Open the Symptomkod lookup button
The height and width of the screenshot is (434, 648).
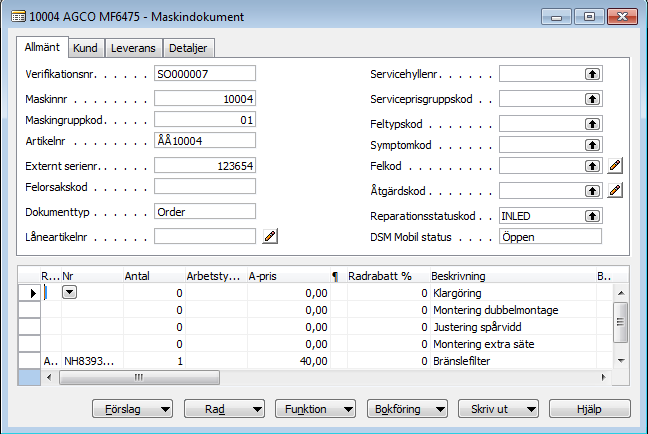(592, 145)
